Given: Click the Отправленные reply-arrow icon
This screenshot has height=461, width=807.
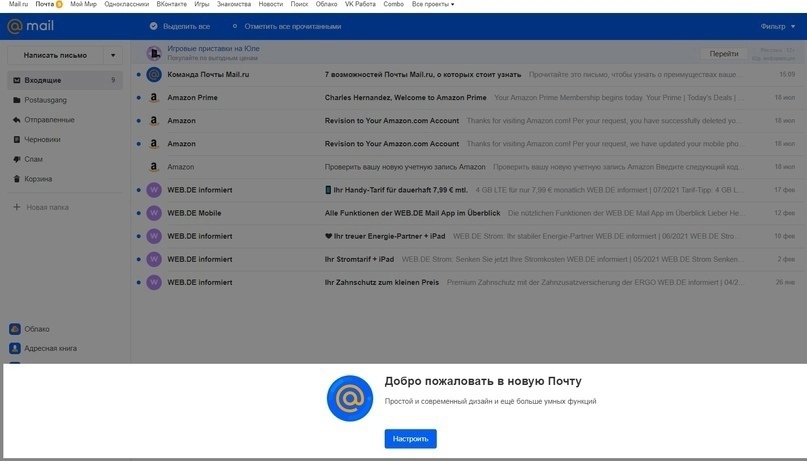Looking at the screenshot, I should pos(16,120).
